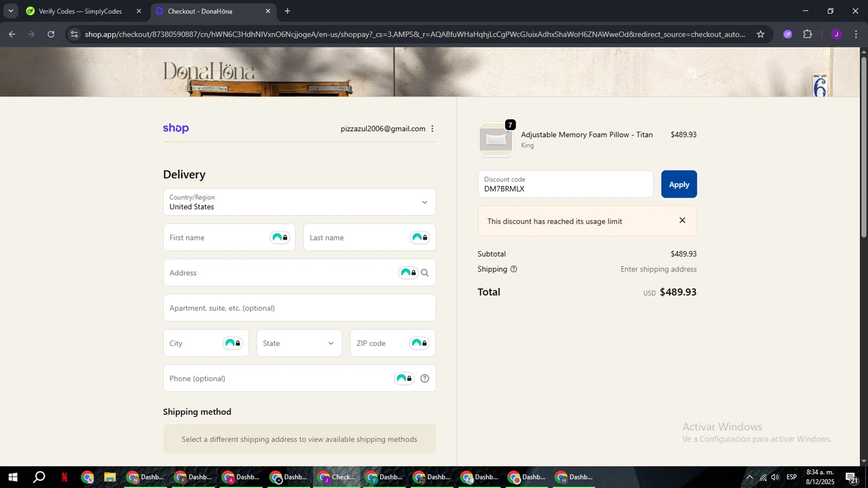Select the Checkout - DonaHöna tab

213,11
